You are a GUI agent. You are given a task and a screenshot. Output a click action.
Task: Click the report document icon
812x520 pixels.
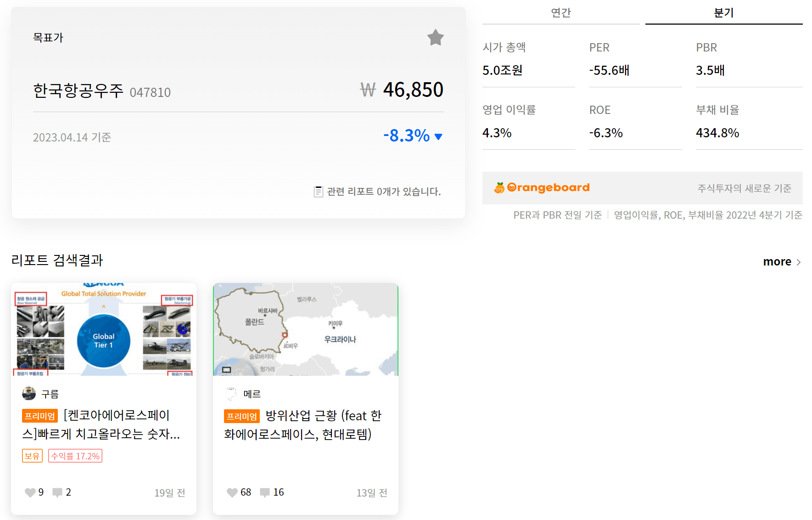(318, 192)
